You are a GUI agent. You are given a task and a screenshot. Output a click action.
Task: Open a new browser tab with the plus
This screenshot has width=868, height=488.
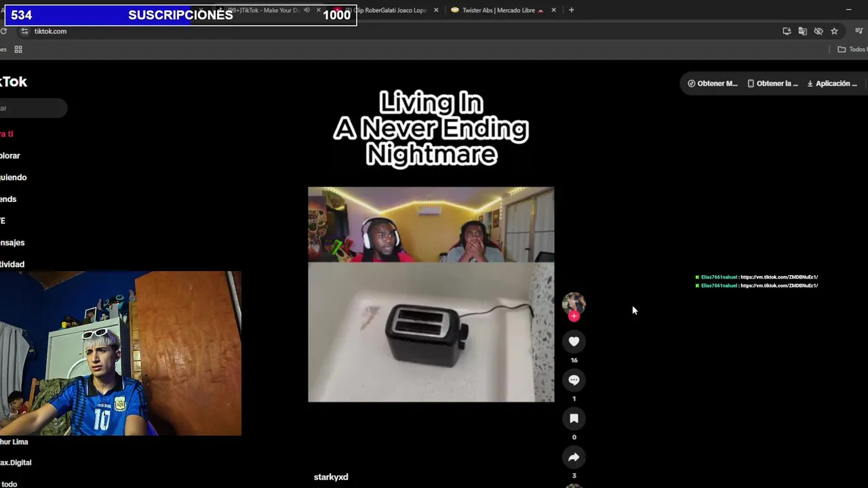[571, 10]
